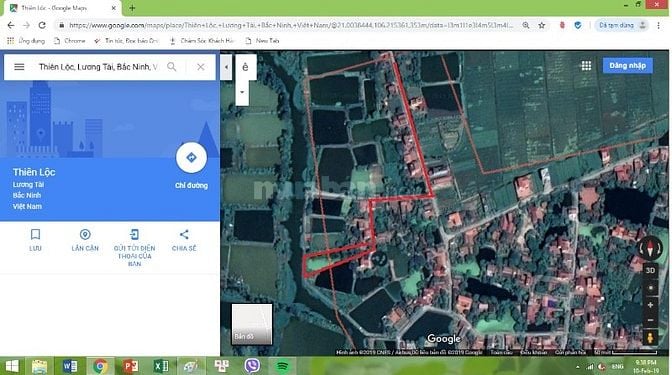672x375 pixels.
Task: Click the browser forward arrow
Action: (26, 25)
